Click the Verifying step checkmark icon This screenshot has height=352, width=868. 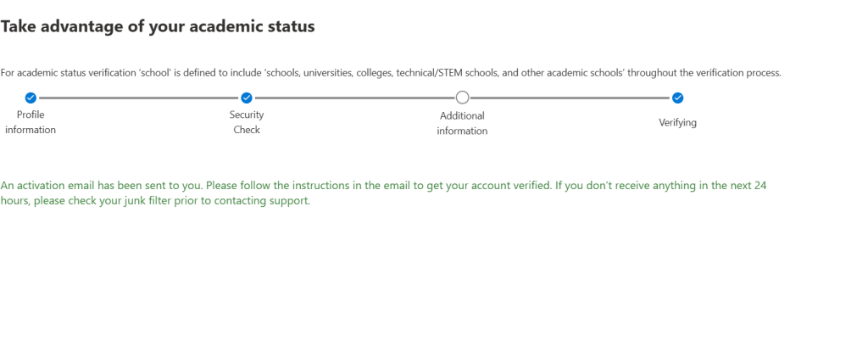click(678, 98)
